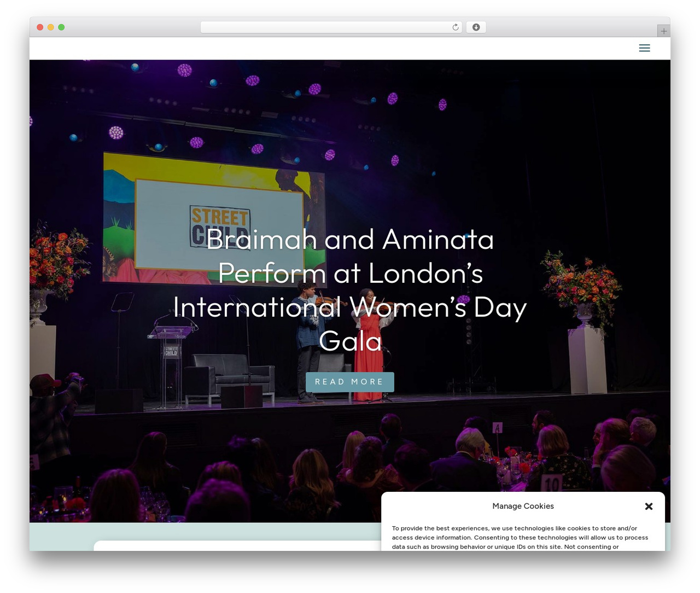This screenshot has width=700, height=593.
Task: Open the browser downloads button
Action: [x=476, y=27]
